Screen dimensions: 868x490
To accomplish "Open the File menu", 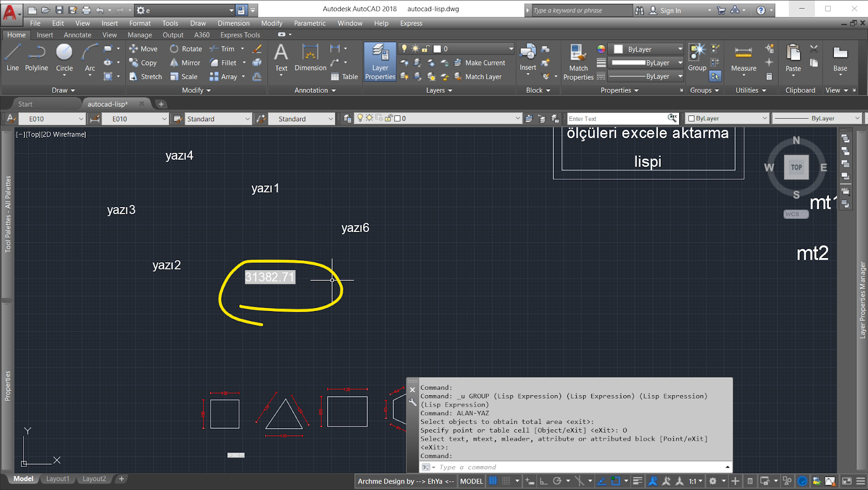I will pos(35,23).
